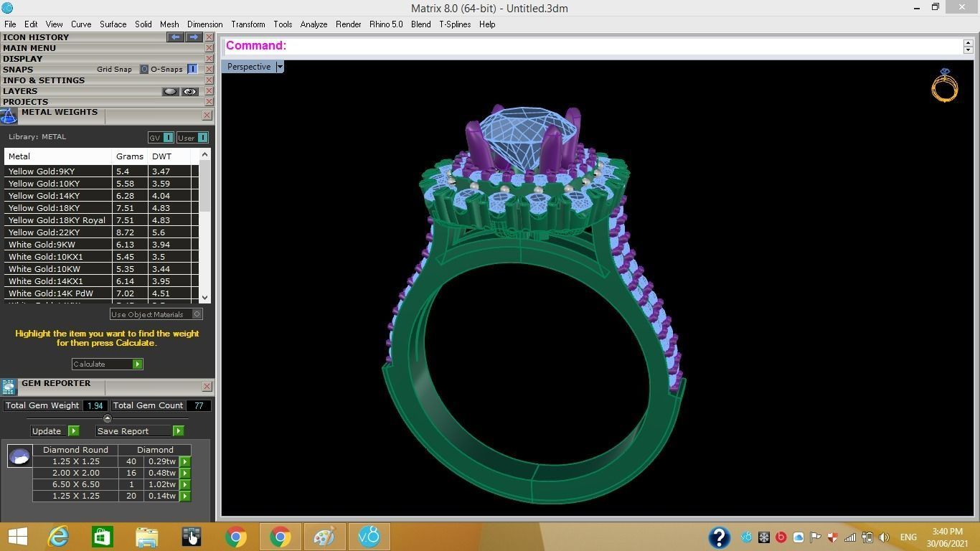Image resolution: width=980 pixels, height=551 pixels.
Task: Open Windows Start button
Action: click(17, 537)
